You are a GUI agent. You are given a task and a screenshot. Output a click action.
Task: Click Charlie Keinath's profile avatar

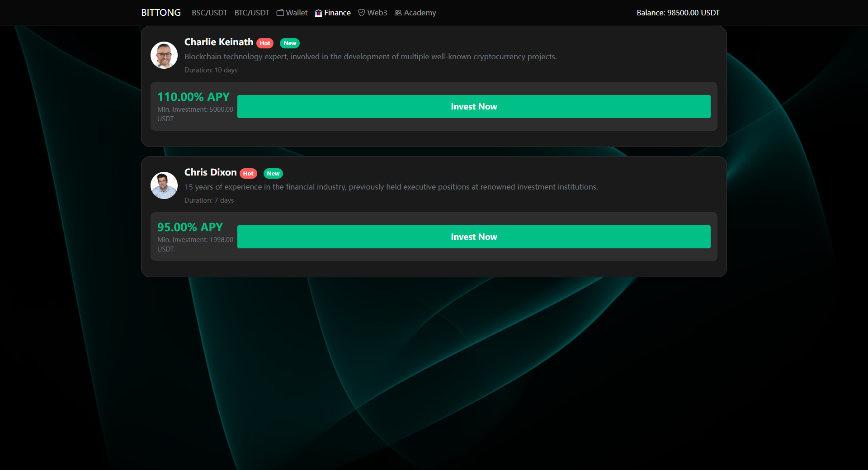(x=164, y=55)
